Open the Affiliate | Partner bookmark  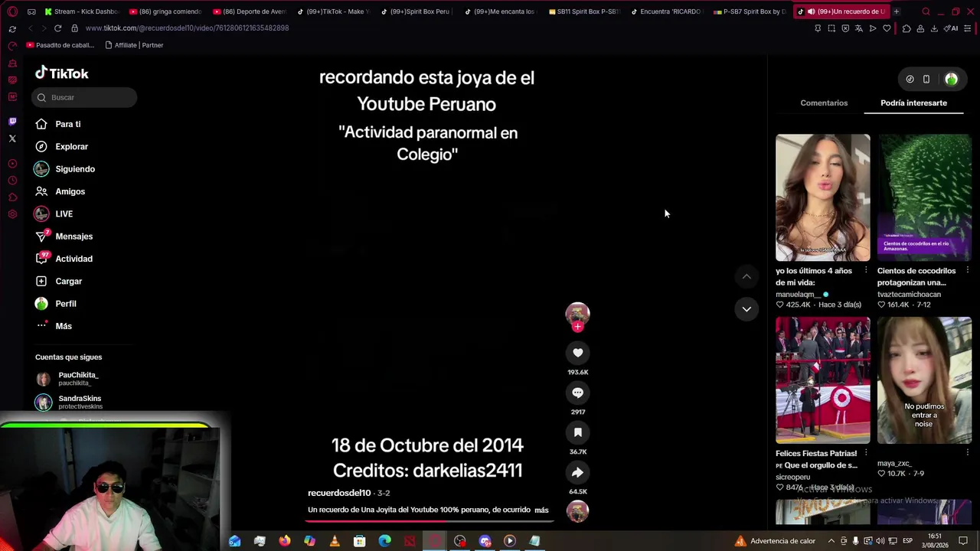pos(134,45)
